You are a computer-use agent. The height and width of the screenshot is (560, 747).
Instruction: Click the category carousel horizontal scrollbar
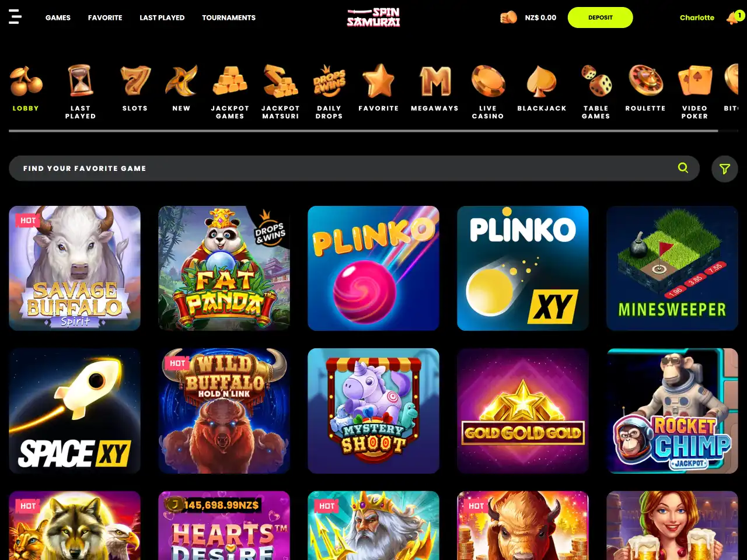pyautogui.click(x=363, y=131)
